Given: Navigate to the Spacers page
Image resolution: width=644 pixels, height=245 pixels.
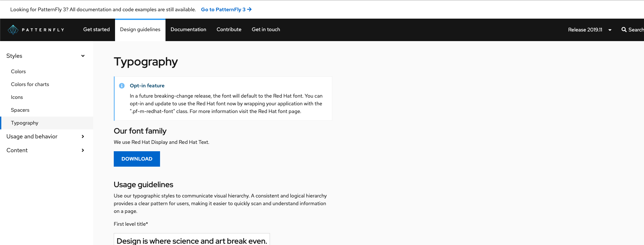Looking at the screenshot, I should point(20,110).
